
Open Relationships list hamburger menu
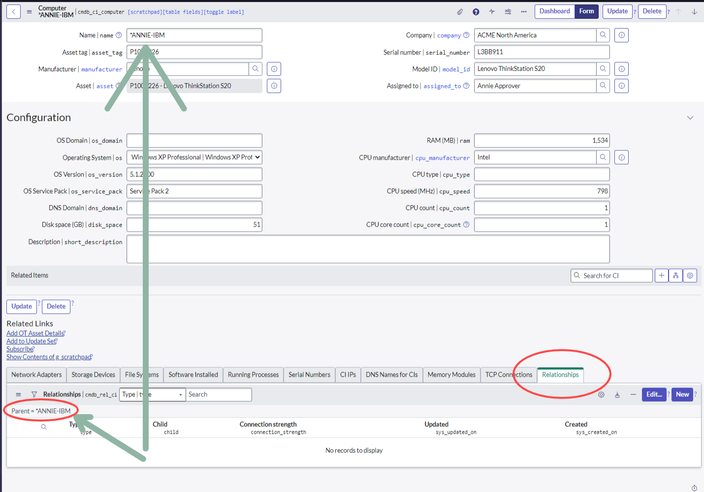coord(18,395)
